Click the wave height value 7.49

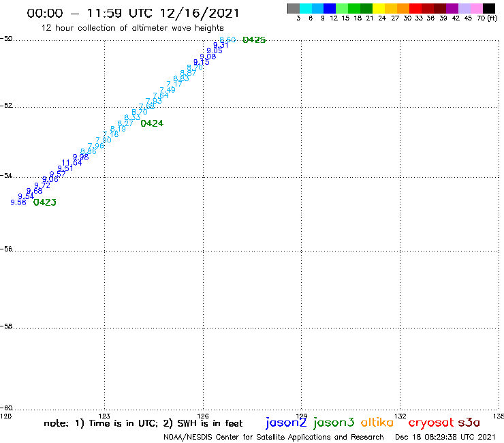168,90
